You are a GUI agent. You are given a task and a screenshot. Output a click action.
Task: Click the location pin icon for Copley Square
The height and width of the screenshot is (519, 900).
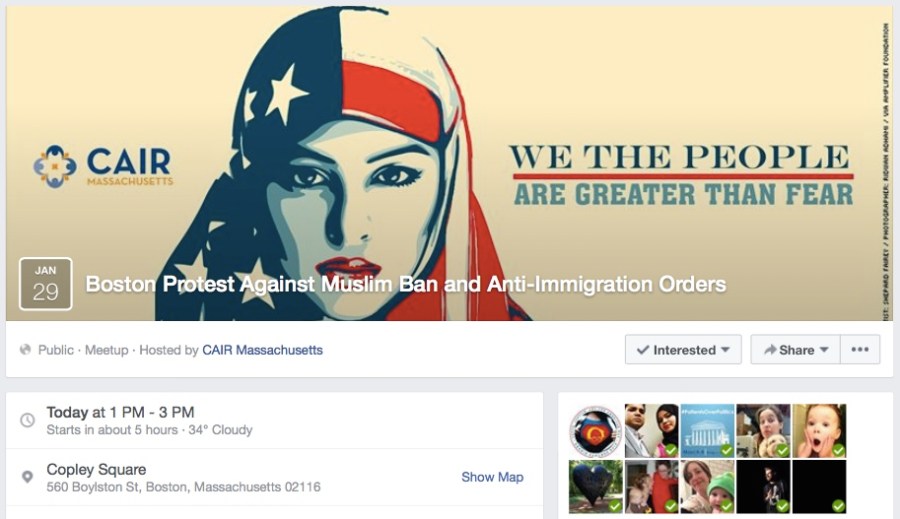coord(27,477)
